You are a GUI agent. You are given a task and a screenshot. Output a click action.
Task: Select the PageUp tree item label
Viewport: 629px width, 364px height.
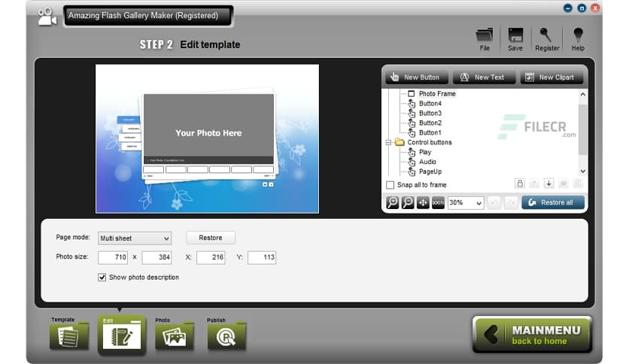[430, 171]
